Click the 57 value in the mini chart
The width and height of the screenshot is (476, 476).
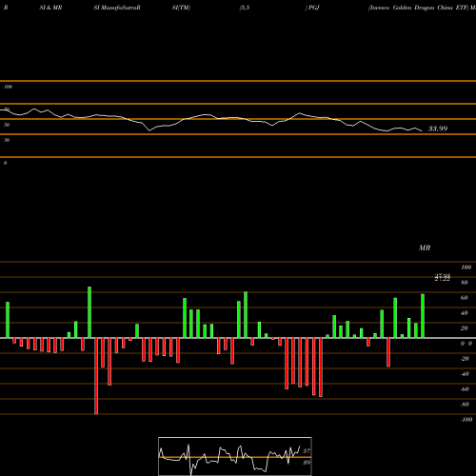[307, 451]
